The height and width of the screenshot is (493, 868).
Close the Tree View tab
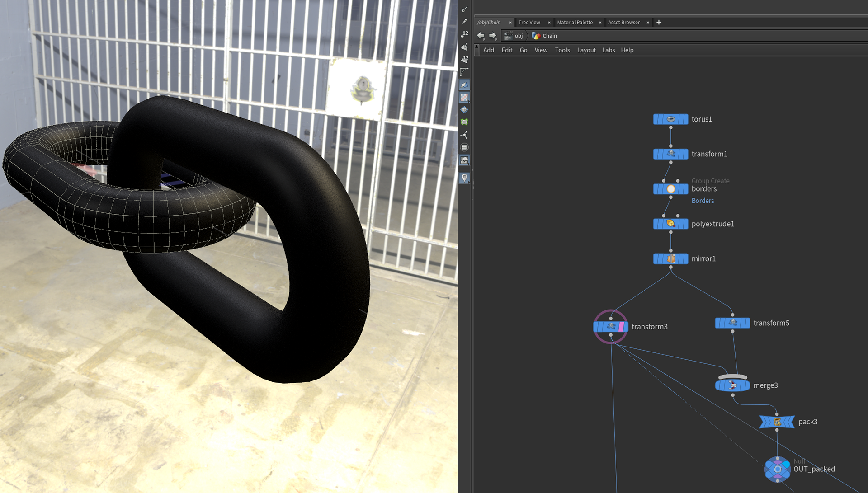[549, 23]
